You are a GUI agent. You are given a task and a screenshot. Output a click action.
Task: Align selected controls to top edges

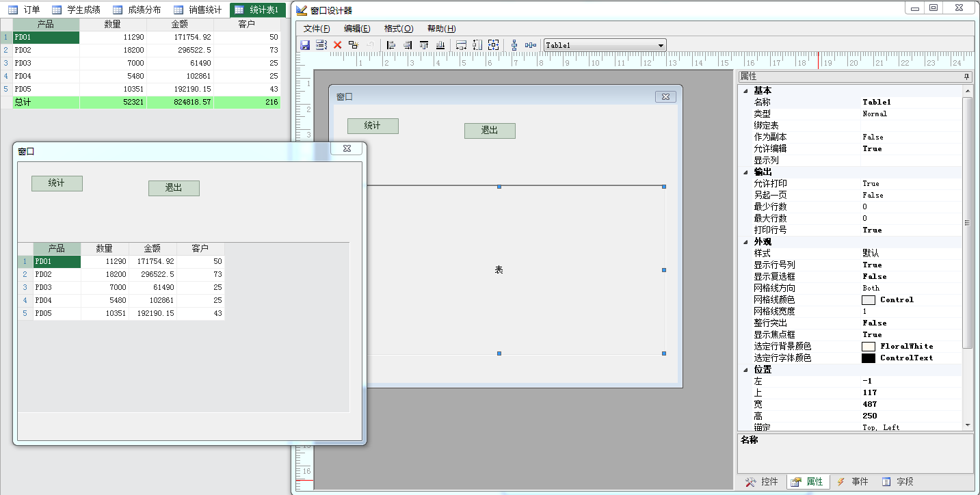point(424,45)
